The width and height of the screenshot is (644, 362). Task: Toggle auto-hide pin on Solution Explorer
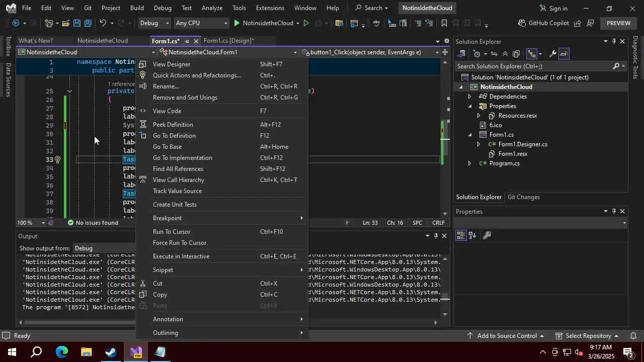point(614,42)
